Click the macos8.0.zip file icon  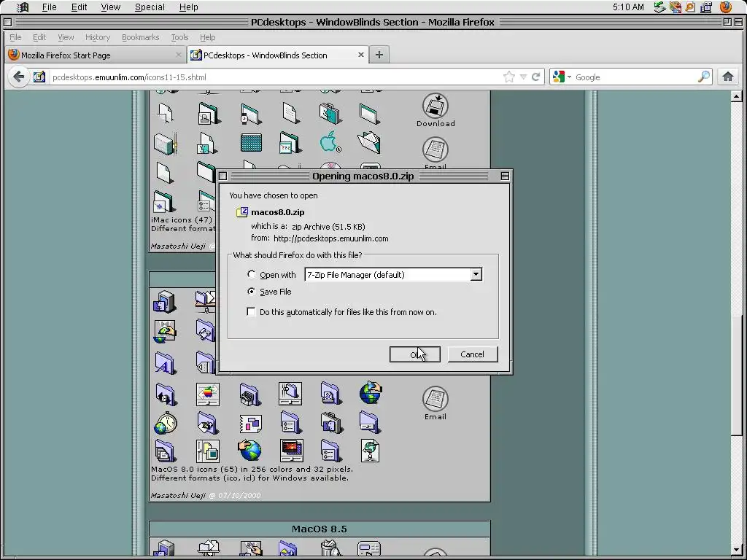[x=242, y=212]
